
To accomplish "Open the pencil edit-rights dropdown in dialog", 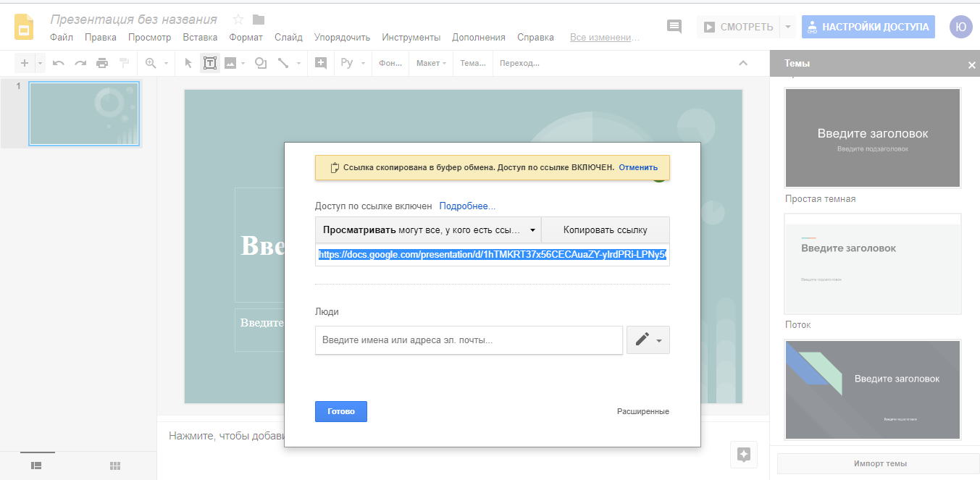I will (x=648, y=340).
